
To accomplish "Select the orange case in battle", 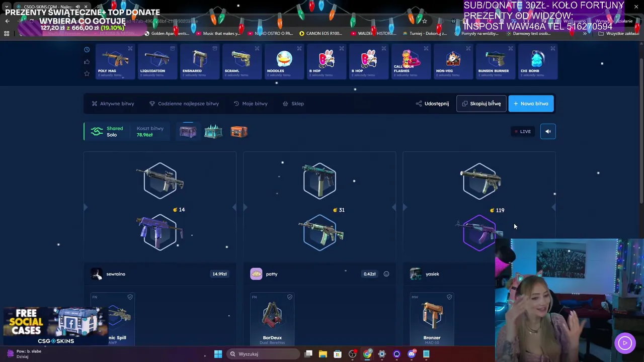I will pyautogui.click(x=239, y=132).
